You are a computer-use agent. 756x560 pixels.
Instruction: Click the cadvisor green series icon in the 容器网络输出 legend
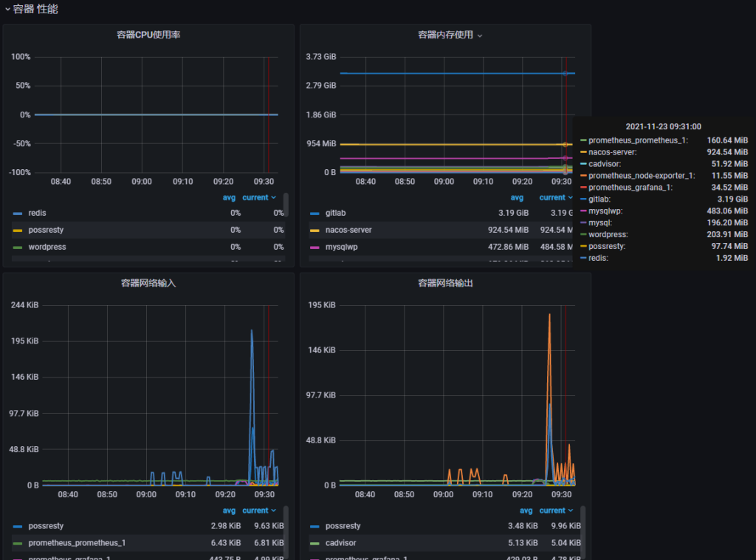pos(315,543)
